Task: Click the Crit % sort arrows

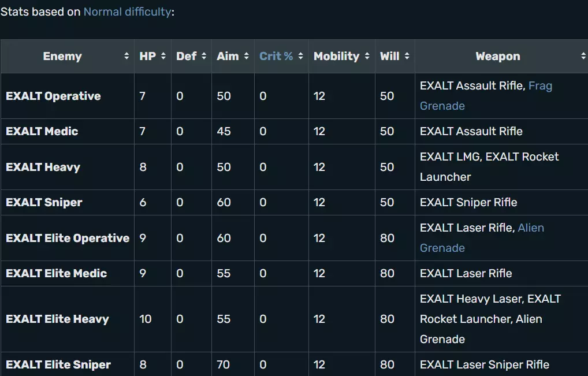Action: [301, 57]
